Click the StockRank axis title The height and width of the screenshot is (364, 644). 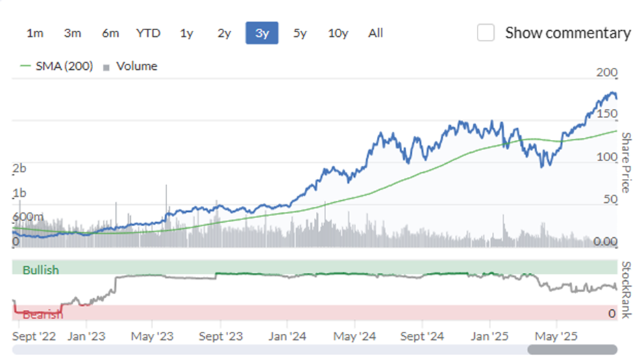[626, 290]
